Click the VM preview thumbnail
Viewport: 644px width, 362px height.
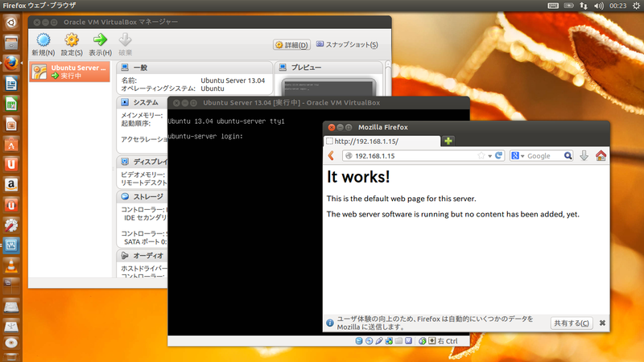point(328,88)
